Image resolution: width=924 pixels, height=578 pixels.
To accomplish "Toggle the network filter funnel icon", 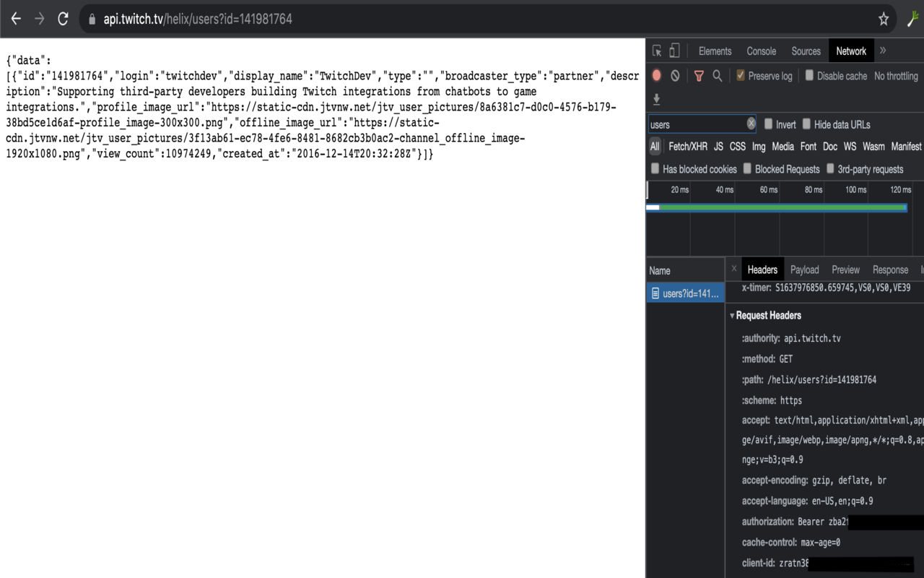I will [699, 75].
